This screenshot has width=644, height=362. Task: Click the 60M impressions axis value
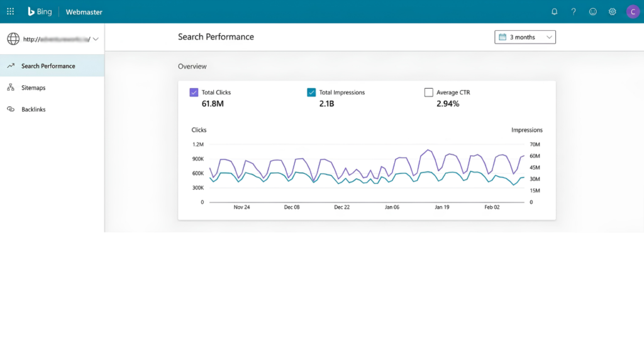pos(535,156)
